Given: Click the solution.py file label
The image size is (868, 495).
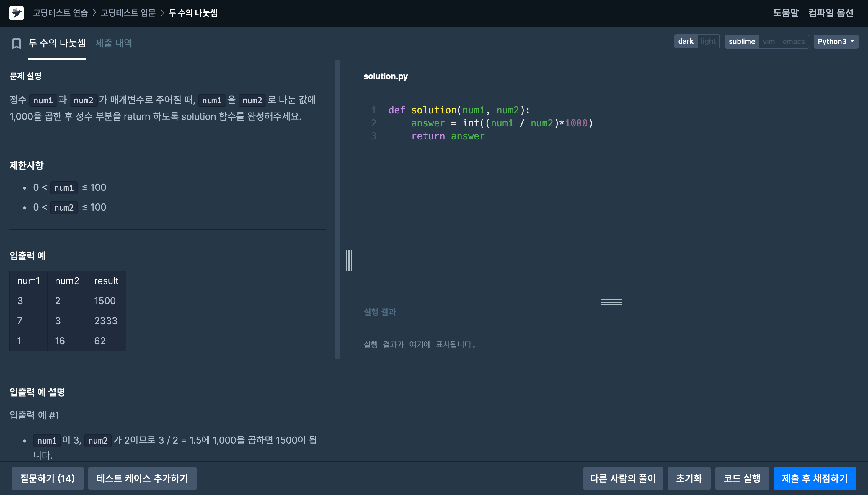Looking at the screenshot, I should click(385, 76).
